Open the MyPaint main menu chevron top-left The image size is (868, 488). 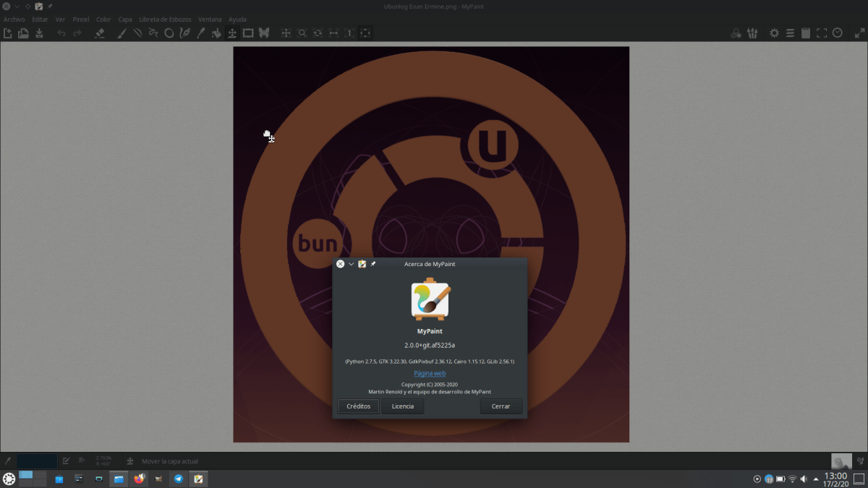pos(16,7)
